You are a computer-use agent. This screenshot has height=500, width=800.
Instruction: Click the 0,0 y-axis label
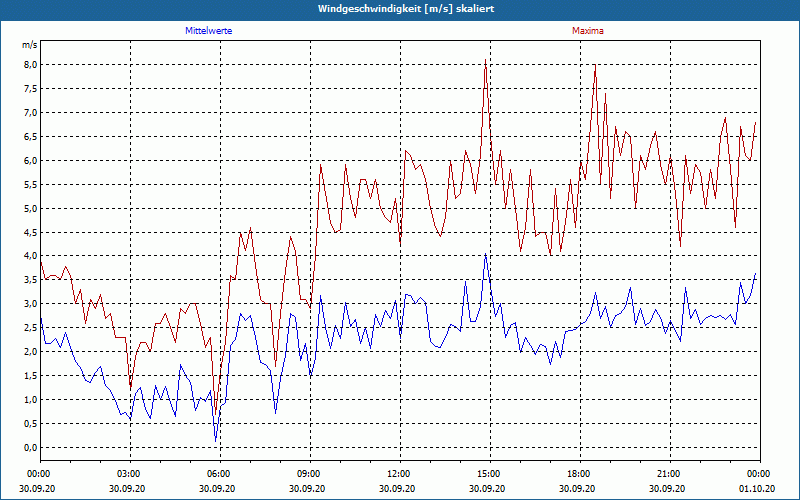29,447
